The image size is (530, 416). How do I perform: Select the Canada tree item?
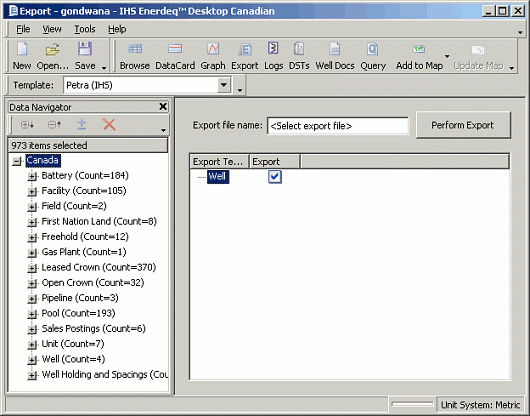[x=43, y=160]
